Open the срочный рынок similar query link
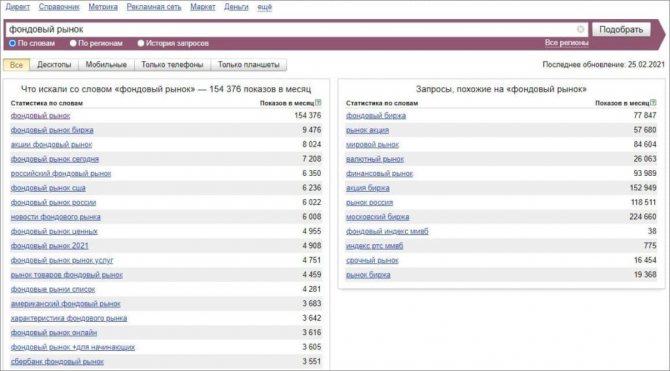 [372, 260]
